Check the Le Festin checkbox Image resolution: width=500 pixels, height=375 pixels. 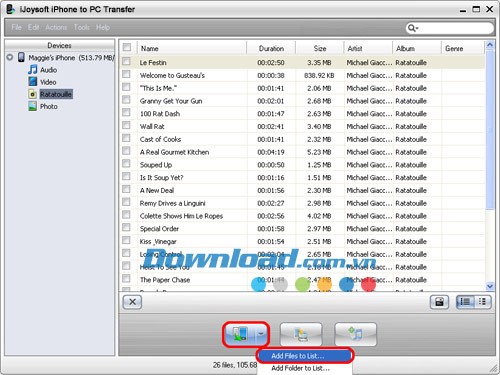126,61
